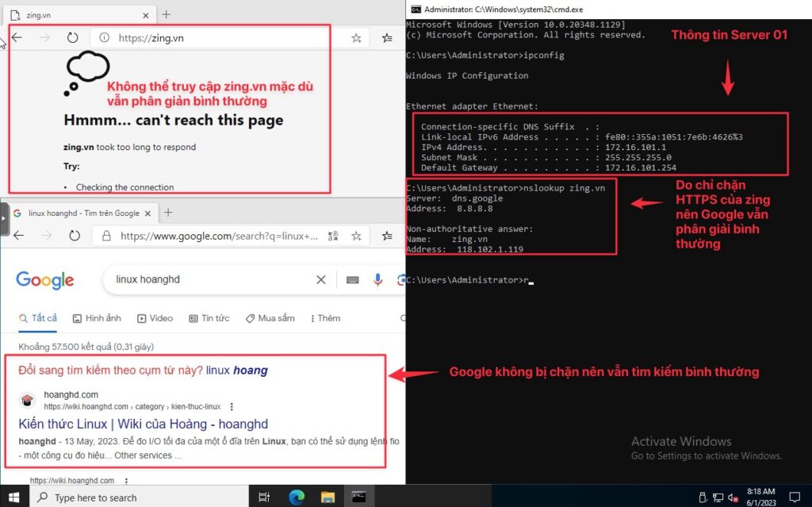Click the muted volume icon in tray
The image size is (812, 507).
pos(733,497)
